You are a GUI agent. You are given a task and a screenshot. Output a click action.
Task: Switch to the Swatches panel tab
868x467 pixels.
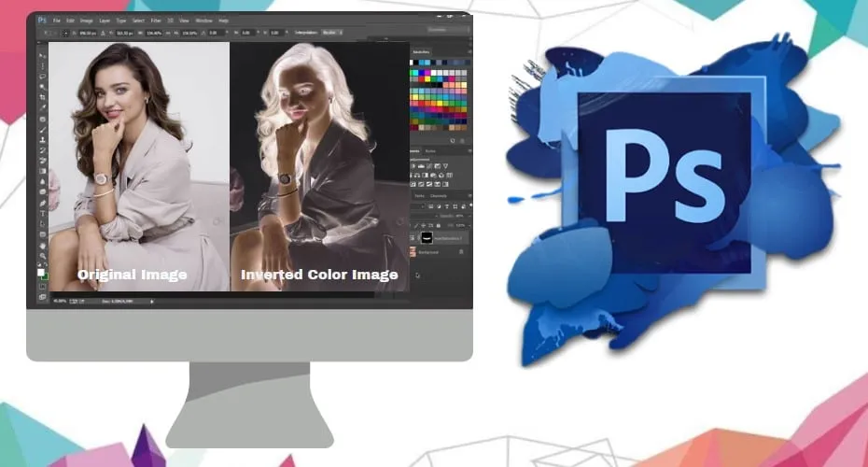tap(421, 52)
